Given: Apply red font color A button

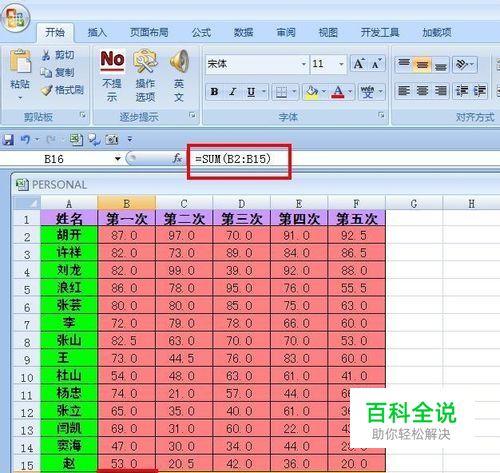Looking at the screenshot, I should pos(338,92).
